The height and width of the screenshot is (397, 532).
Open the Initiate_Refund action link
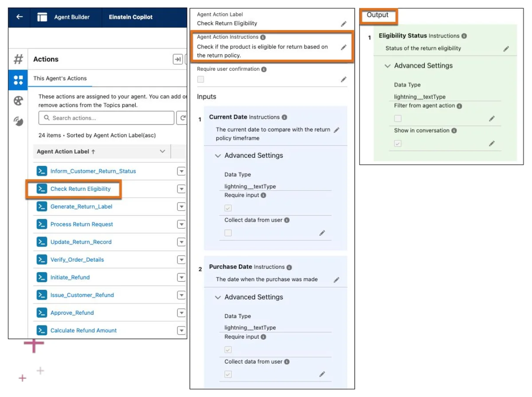pos(70,277)
